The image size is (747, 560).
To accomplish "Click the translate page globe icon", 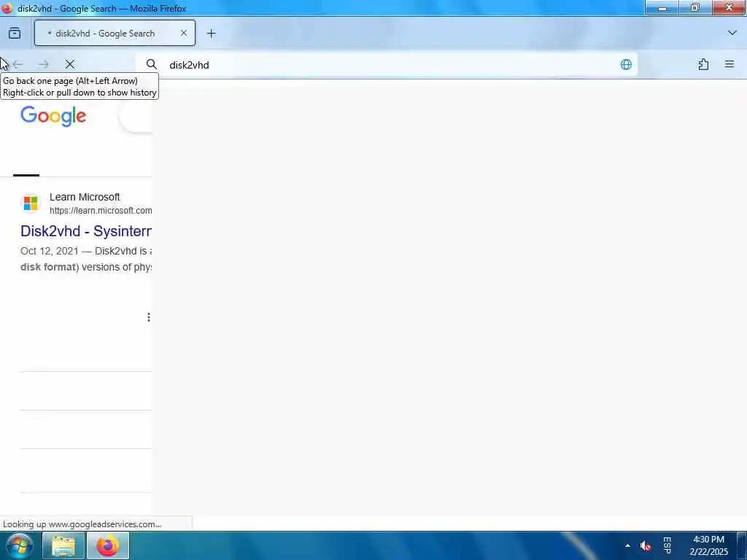I will pyautogui.click(x=626, y=65).
